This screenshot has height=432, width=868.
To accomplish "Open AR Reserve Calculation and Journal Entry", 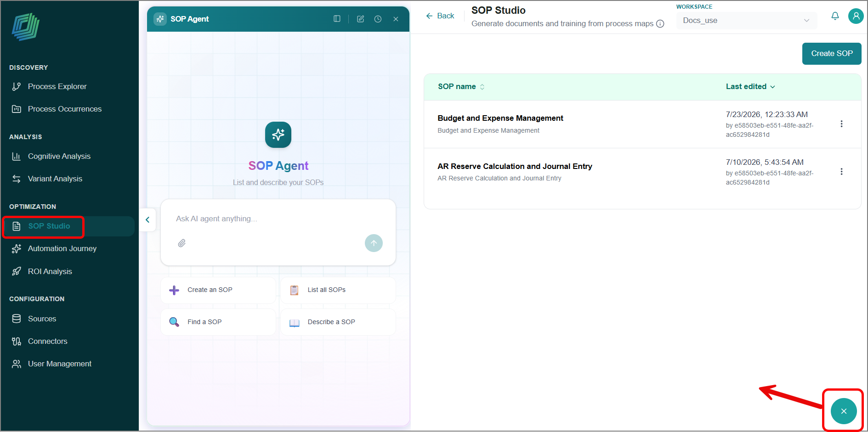I will 515,166.
